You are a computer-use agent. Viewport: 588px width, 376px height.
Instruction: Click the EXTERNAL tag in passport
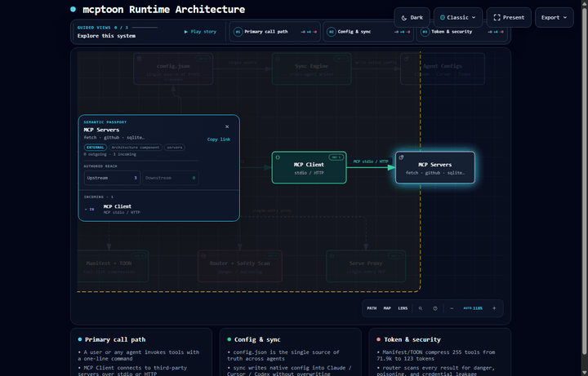[96, 148]
